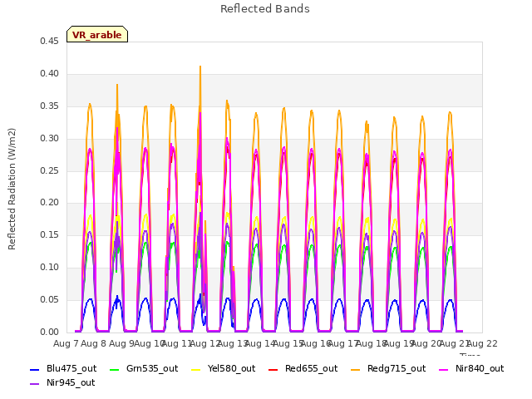Click the green Grn535_out legend swatch

pos(115,369)
